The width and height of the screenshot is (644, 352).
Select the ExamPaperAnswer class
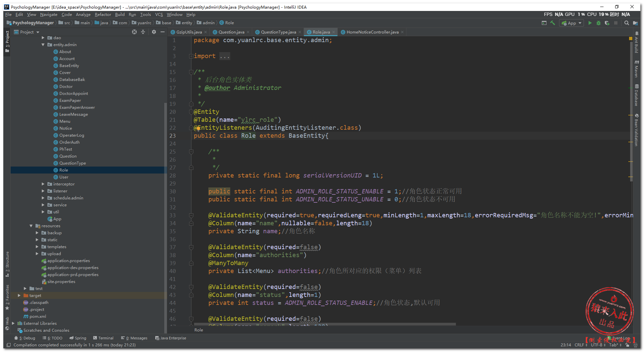click(x=77, y=107)
